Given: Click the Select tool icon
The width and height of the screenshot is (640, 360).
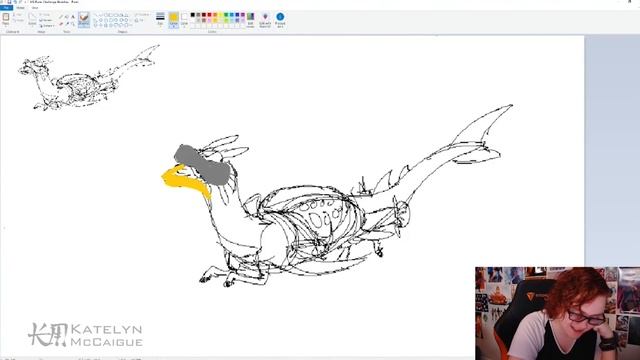Looking at the screenshot, I should click(x=32, y=16).
